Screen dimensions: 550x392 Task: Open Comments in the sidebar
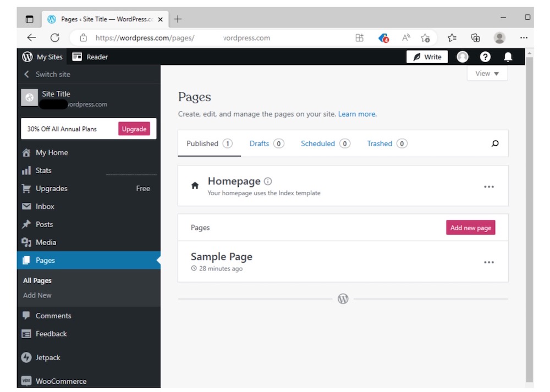89,316
